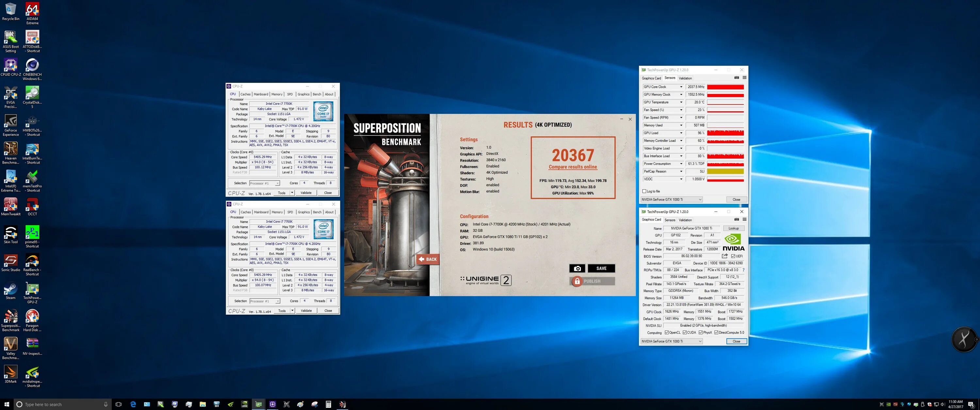The height and width of the screenshot is (410, 980).
Task: Click the camera screenshot icon in Superposition results
Action: 577,269
